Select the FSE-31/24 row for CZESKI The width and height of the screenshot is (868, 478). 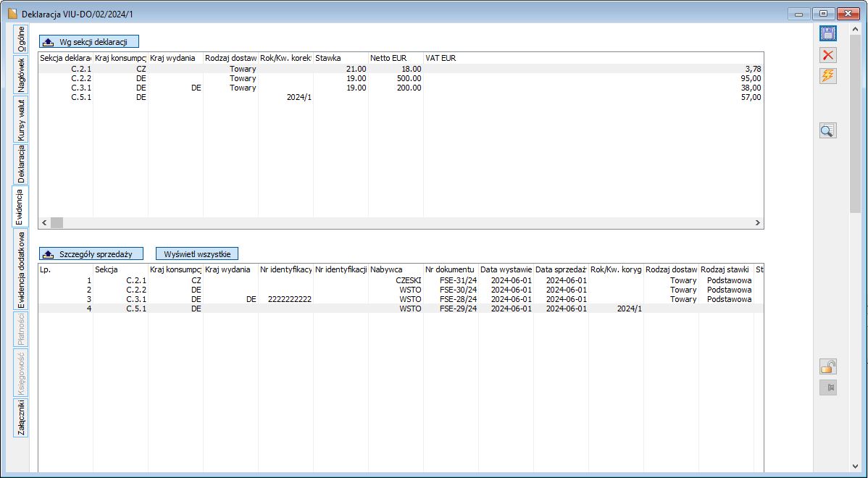(449, 280)
